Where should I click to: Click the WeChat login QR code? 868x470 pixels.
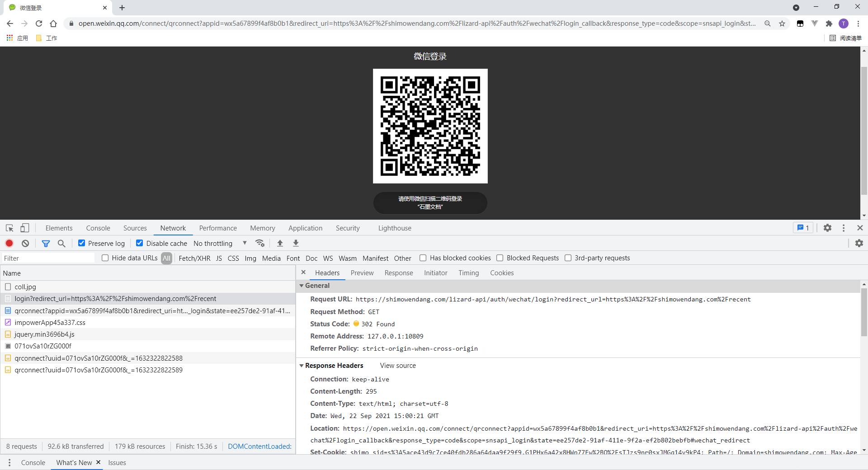click(430, 126)
